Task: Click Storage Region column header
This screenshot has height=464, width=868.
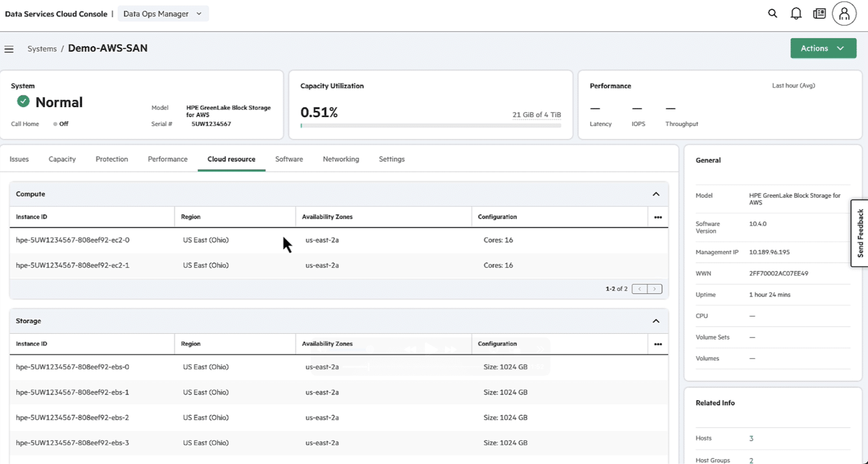Action: pos(191,344)
